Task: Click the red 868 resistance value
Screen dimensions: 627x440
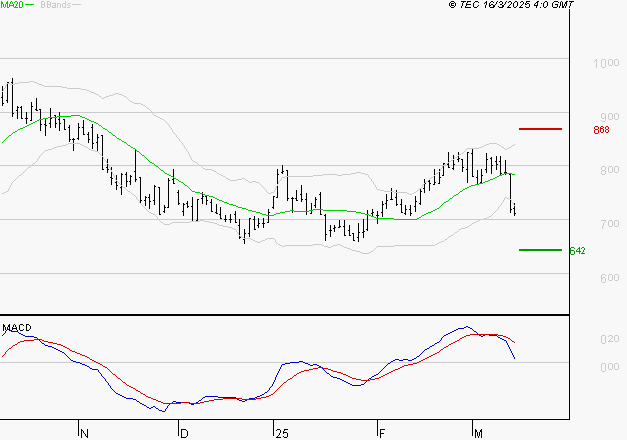Action: [601, 130]
